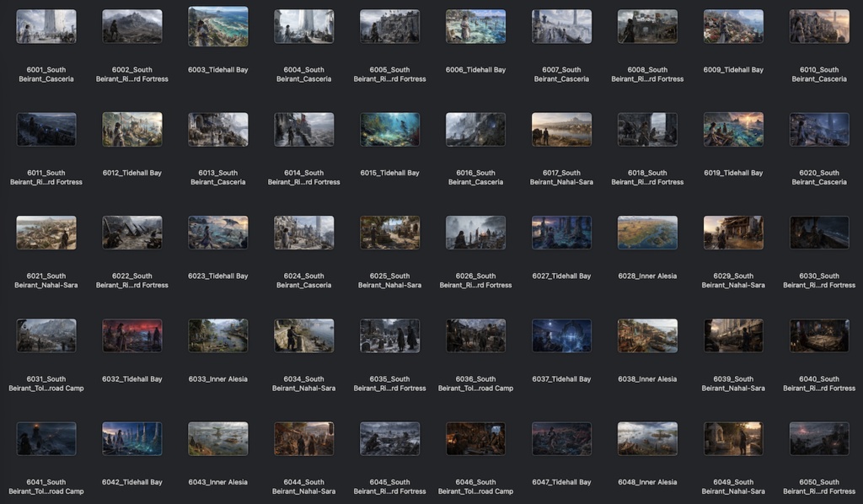Click the file name "6033_Inner Alesia"
This screenshot has height=504, width=863.
pos(218,378)
